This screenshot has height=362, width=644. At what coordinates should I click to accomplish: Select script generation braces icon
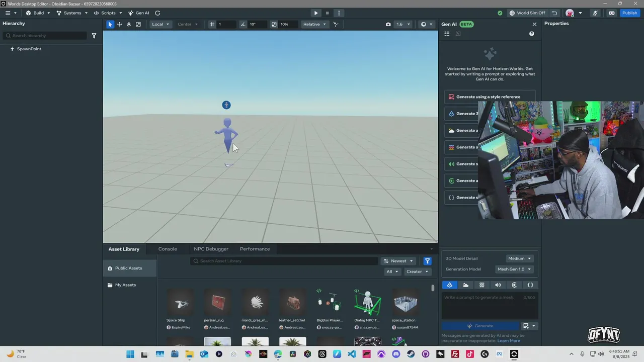point(530,285)
